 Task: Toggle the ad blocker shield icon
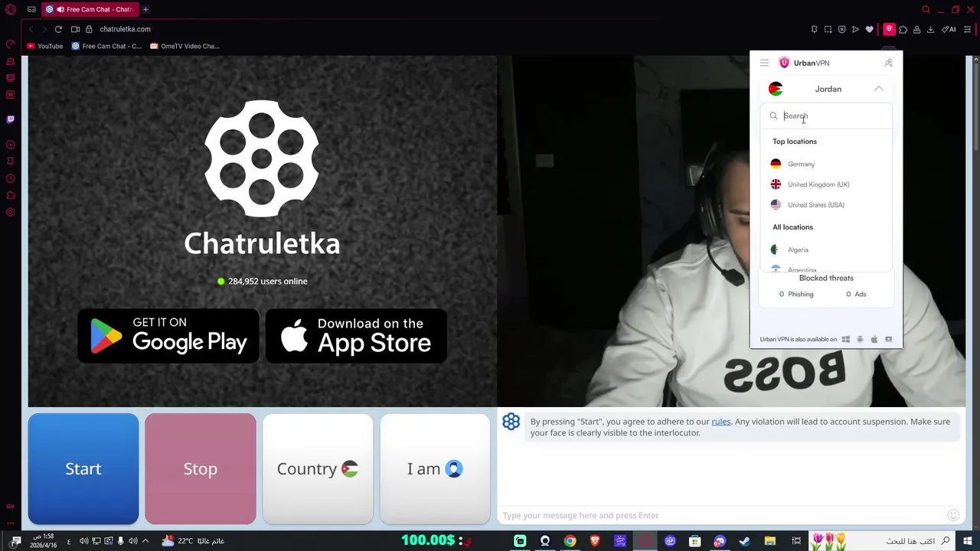pyautogui.click(x=841, y=29)
